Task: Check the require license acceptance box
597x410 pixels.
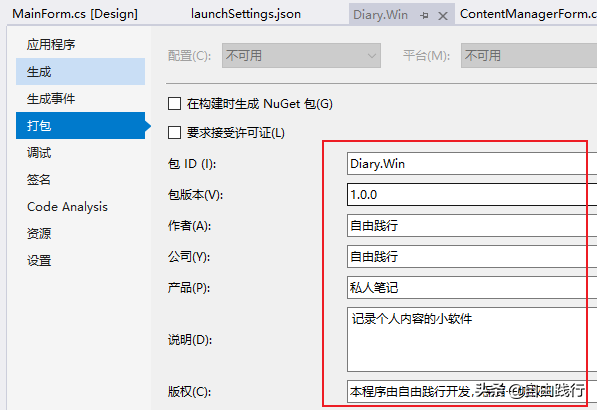Action: [174, 133]
